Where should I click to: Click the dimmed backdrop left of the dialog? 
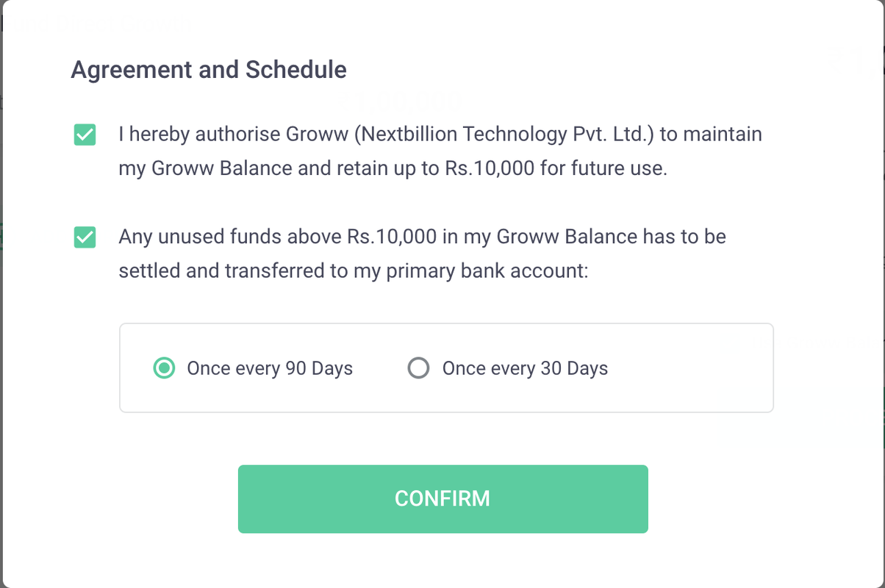(x=1, y=294)
